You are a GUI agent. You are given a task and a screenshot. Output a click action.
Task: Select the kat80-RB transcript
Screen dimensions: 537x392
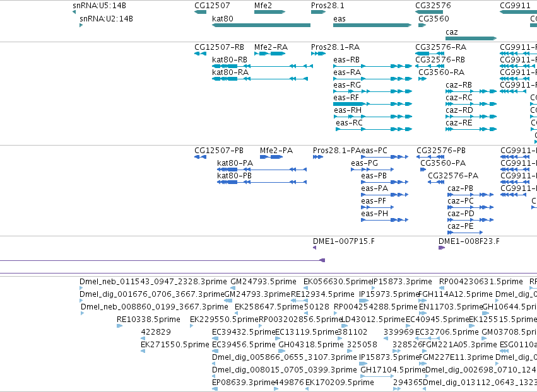coord(263,66)
